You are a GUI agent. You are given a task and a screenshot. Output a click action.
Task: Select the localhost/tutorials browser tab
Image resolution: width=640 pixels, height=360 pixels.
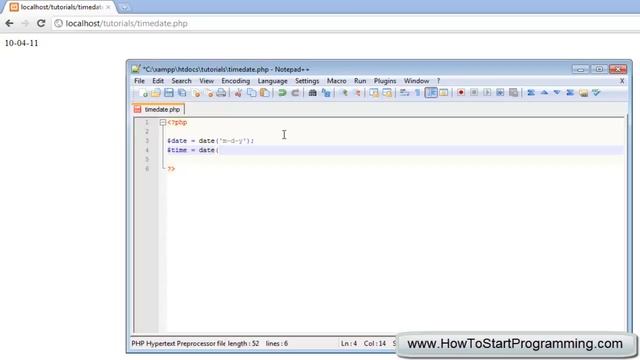(x=60, y=7)
